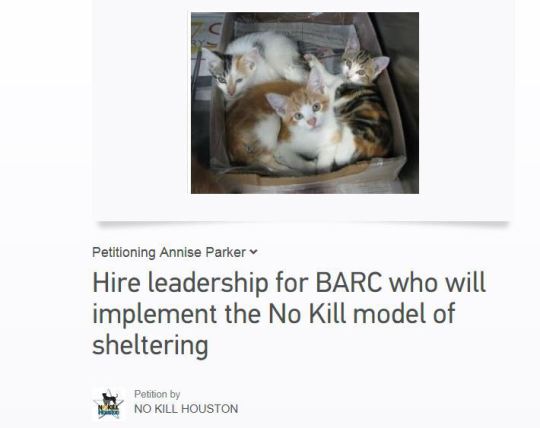
Task: Open the NO KILL HOUSTON organizer link
Action: (x=186, y=409)
